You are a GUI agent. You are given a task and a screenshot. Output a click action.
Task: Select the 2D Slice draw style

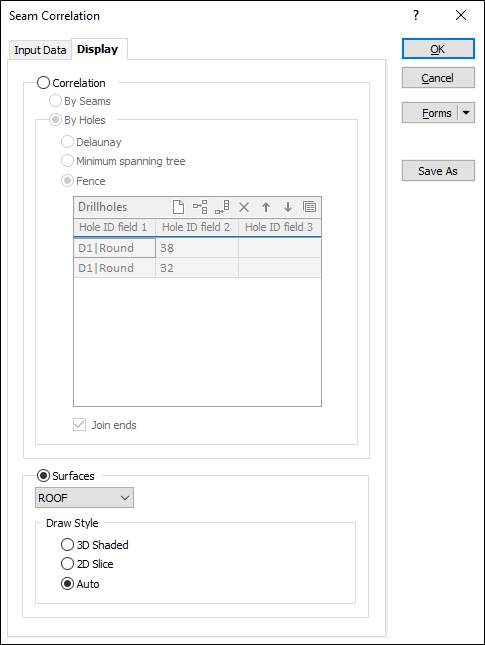[x=67, y=564]
